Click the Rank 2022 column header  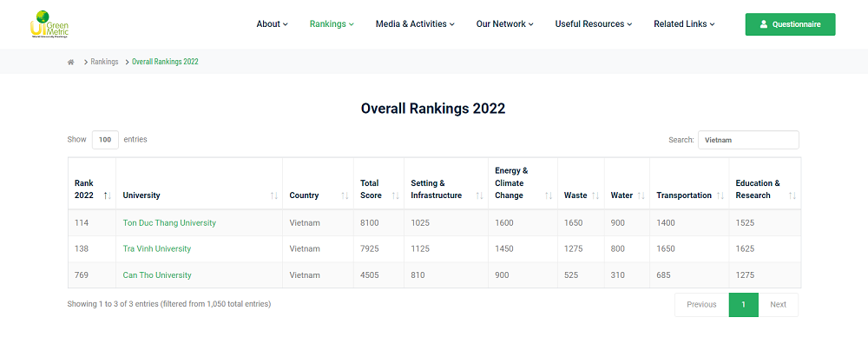point(92,183)
